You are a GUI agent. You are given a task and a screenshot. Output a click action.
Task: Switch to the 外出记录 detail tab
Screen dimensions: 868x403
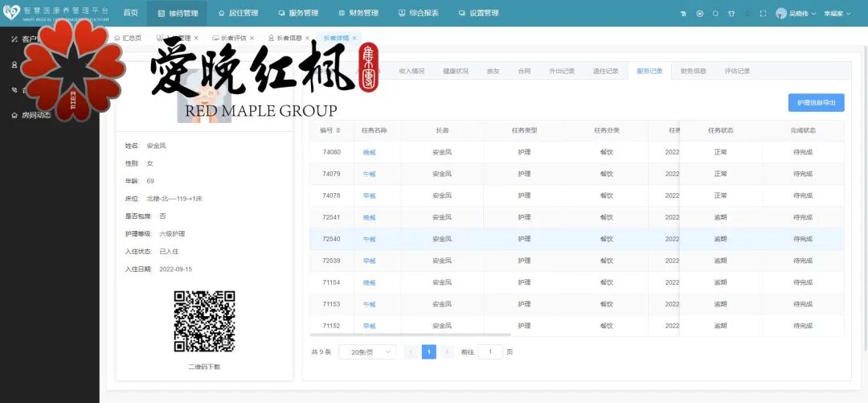[562, 71]
